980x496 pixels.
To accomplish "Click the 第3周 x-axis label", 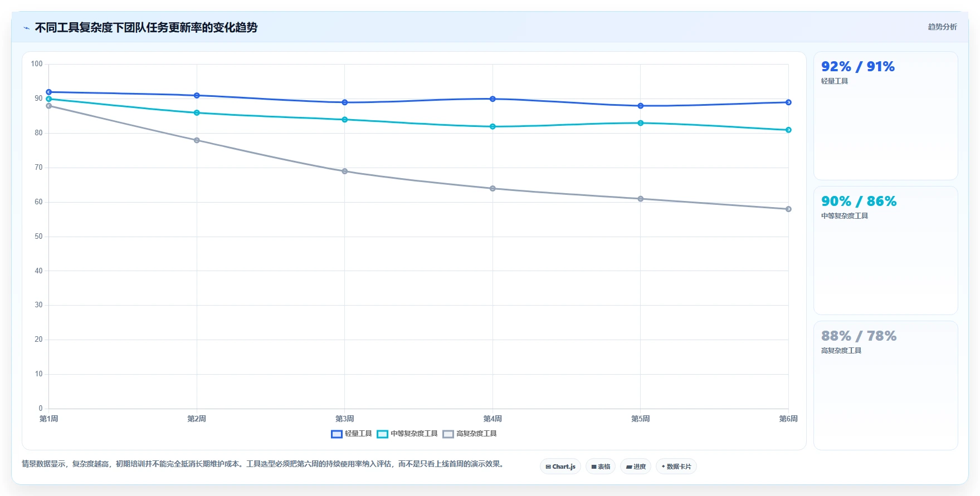I will [345, 419].
